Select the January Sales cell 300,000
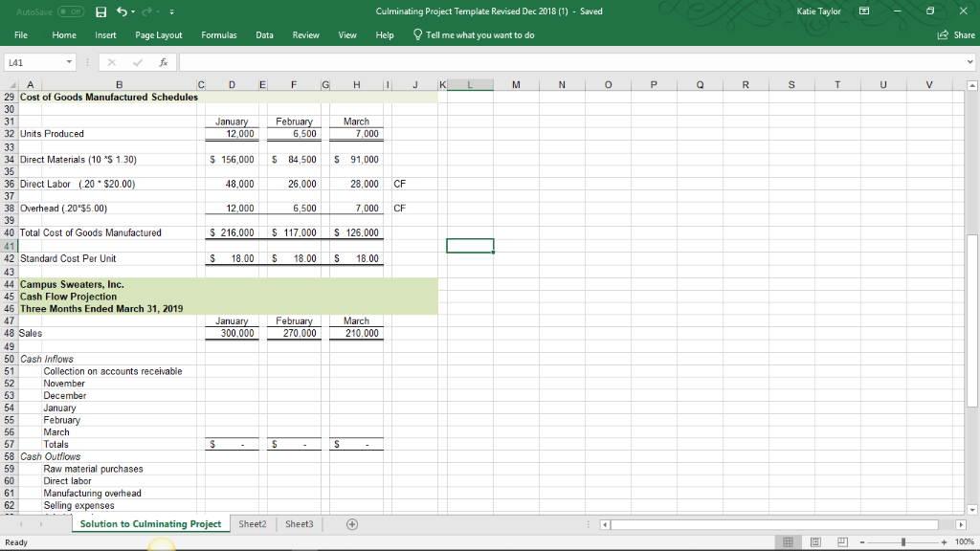 coord(232,333)
